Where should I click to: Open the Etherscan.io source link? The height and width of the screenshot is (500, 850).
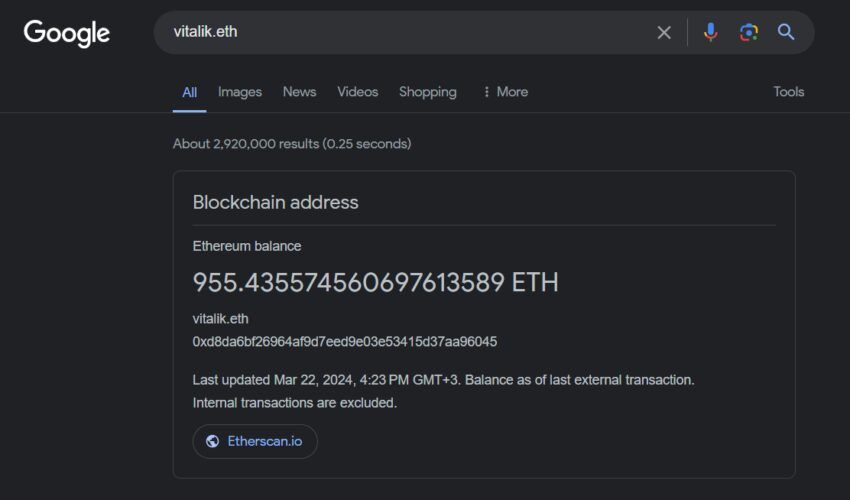click(x=264, y=441)
